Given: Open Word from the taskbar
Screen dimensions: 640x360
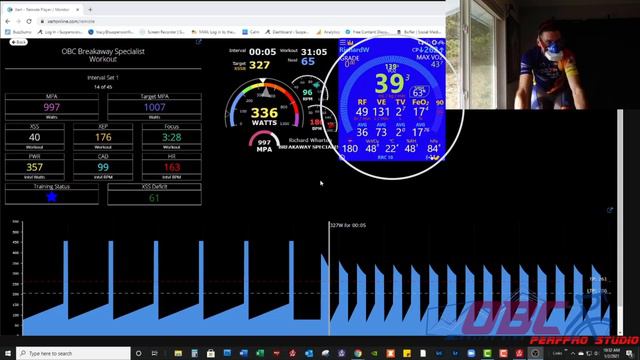Looking at the screenshot, I should pyautogui.click(x=244, y=353).
